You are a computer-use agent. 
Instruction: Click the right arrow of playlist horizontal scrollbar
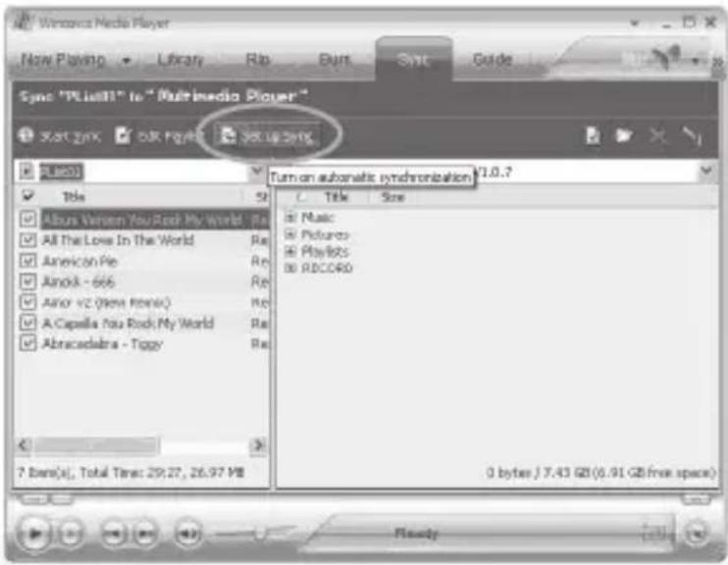pyautogui.click(x=258, y=445)
